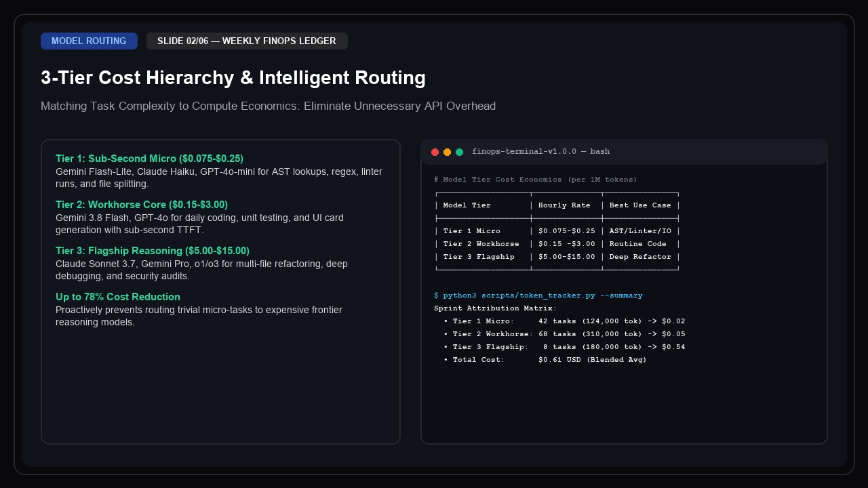868x488 pixels.
Task: Click the 'Best Use Case' table header
Action: 640,205
